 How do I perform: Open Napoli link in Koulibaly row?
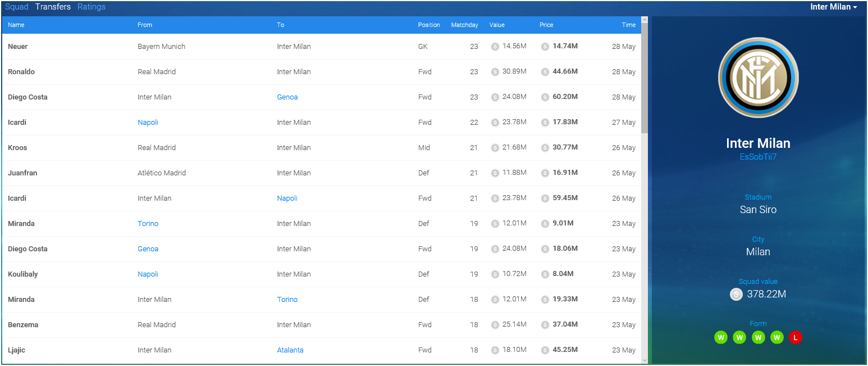click(148, 274)
